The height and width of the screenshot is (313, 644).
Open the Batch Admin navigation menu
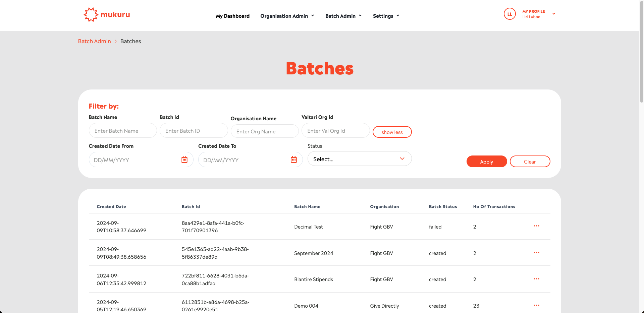tap(343, 16)
